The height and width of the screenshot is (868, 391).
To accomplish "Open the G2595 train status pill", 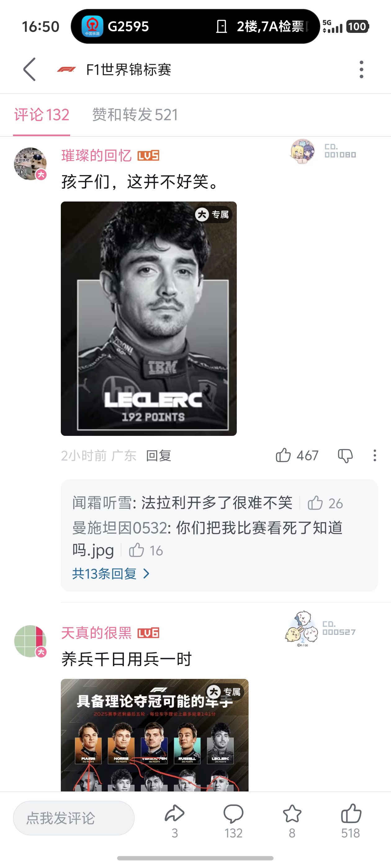I will (x=195, y=26).
